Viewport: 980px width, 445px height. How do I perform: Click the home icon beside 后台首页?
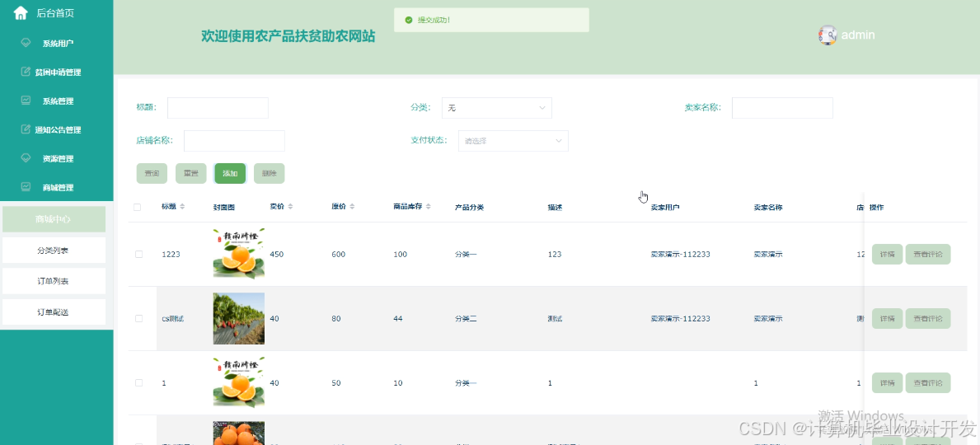tap(21, 12)
